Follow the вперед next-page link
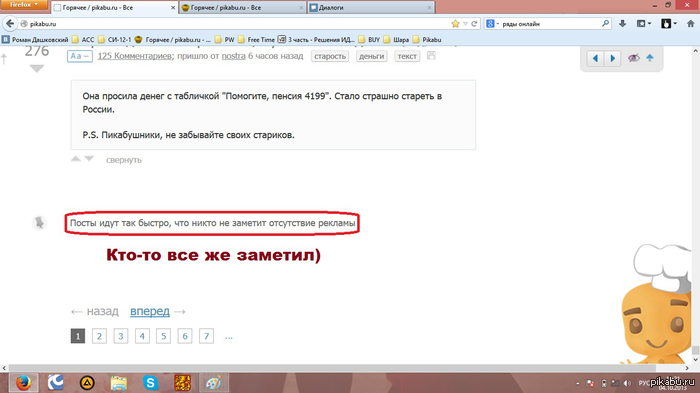This screenshot has width=700, height=393. pos(150,311)
